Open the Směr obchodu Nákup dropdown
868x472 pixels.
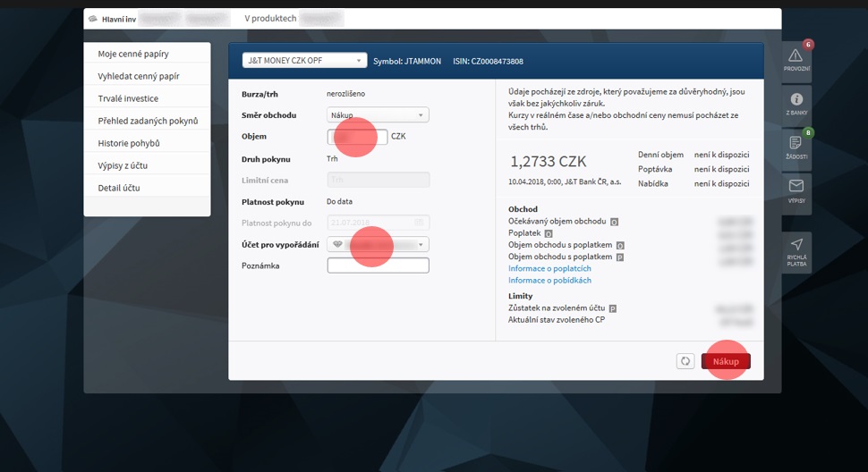point(378,115)
